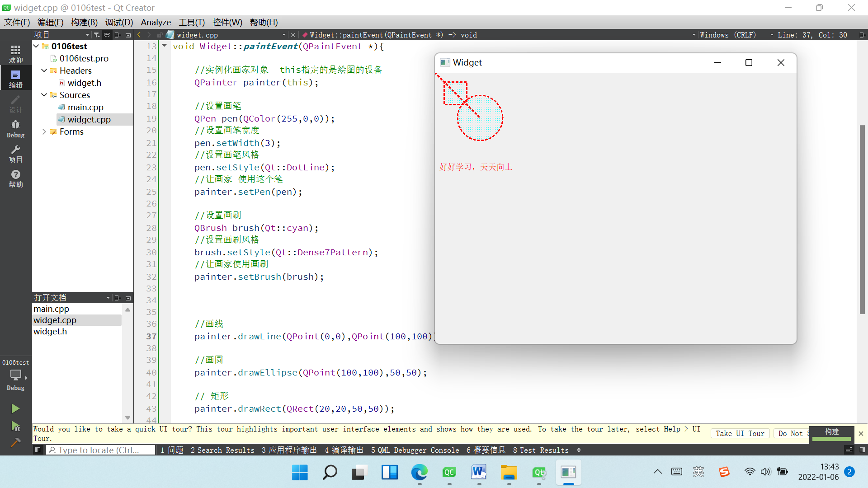Build the project using the hammer icon
The width and height of the screenshot is (868, 488).
pyautogui.click(x=15, y=442)
